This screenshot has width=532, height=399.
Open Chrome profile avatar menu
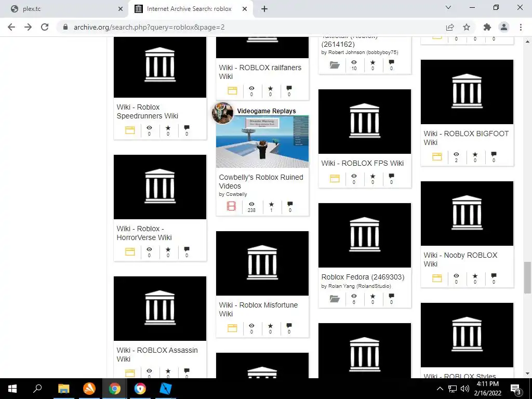coord(504,27)
